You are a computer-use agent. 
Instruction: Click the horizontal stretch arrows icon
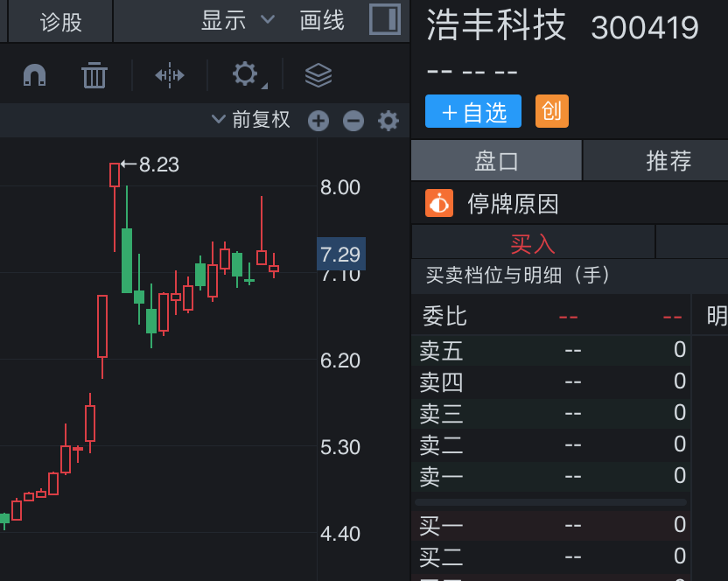170,75
